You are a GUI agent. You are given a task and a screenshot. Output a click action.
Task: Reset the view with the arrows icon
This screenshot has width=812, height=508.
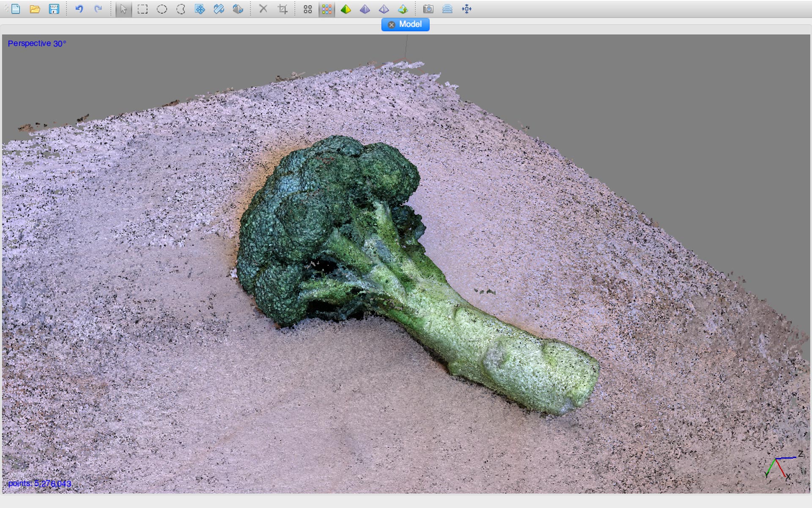[x=466, y=9]
